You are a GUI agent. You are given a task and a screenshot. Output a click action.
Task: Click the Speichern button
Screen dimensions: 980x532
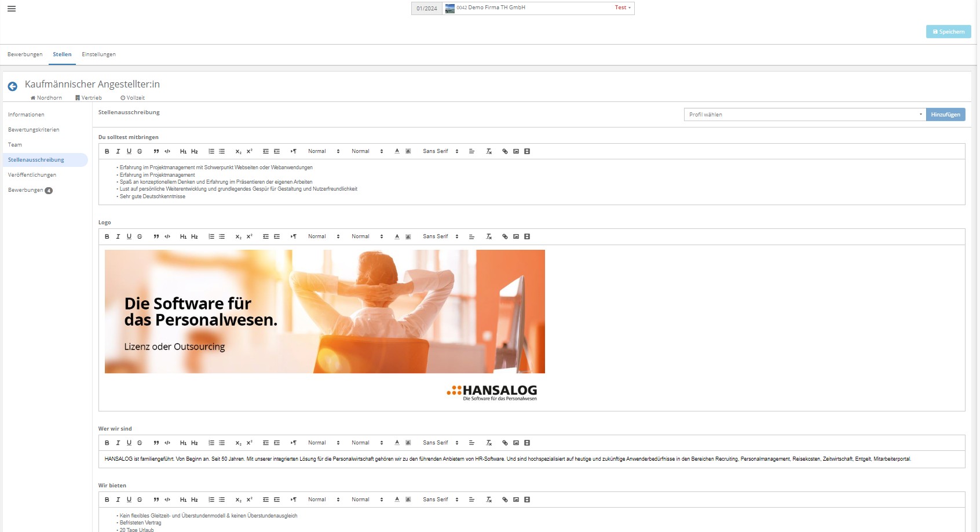pyautogui.click(x=948, y=32)
